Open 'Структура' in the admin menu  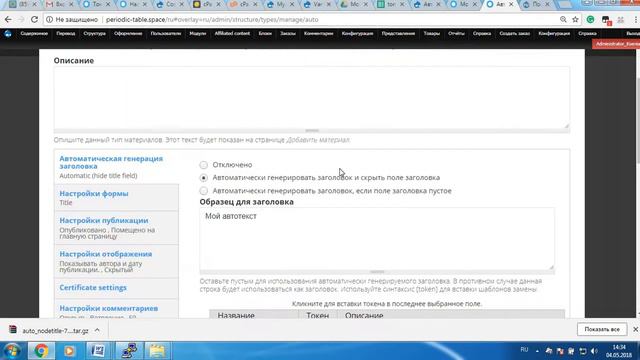94,33
